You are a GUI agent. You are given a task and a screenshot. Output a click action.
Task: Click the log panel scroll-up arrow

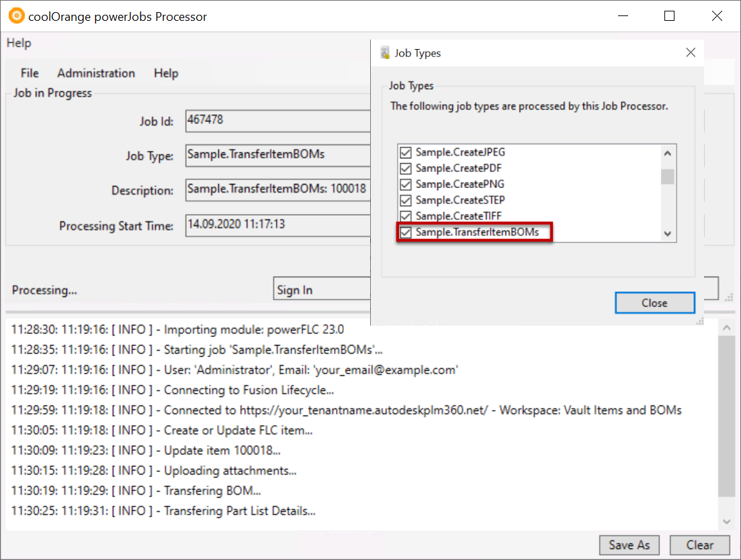point(726,327)
